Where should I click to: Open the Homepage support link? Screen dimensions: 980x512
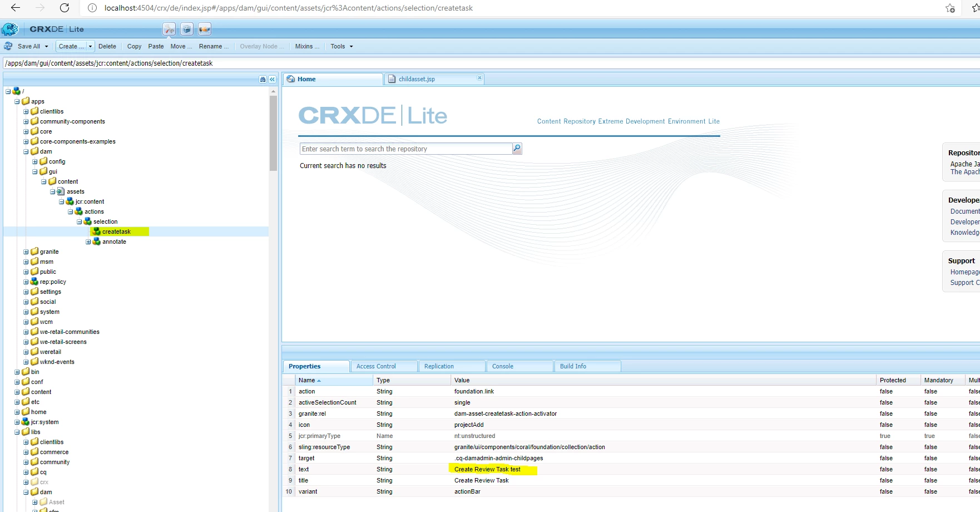pos(964,272)
